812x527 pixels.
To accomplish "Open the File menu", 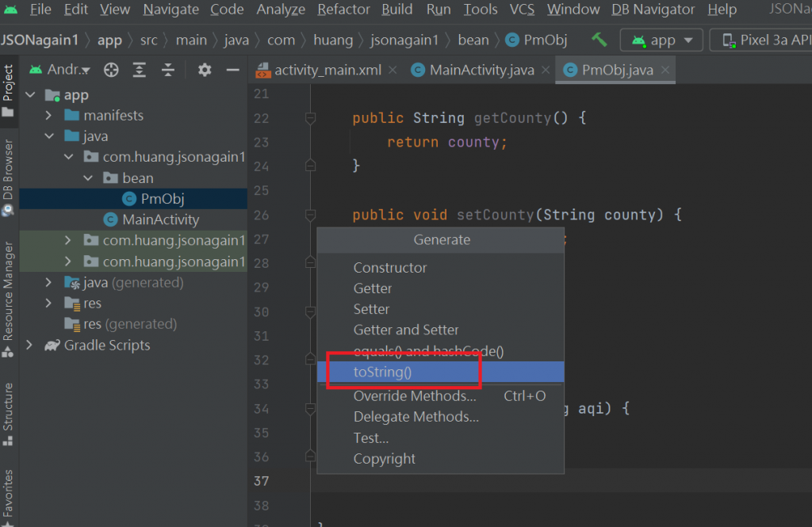I will (x=40, y=10).
